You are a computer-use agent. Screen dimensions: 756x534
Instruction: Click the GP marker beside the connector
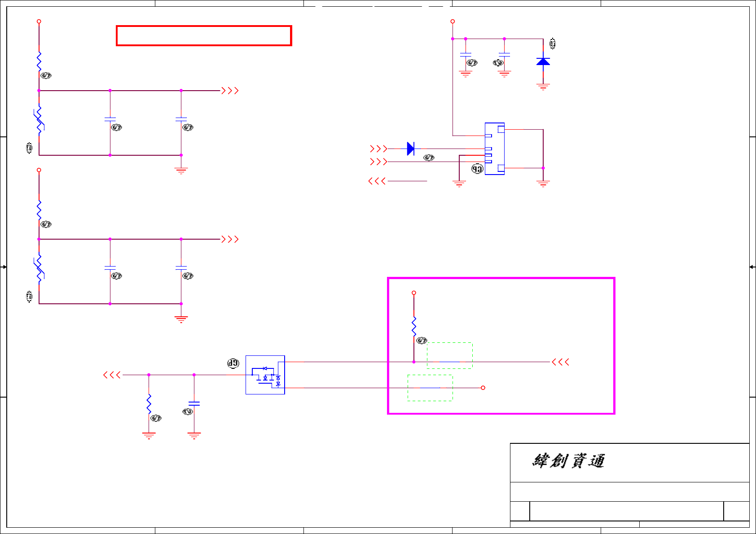click(x=477, y=169)
